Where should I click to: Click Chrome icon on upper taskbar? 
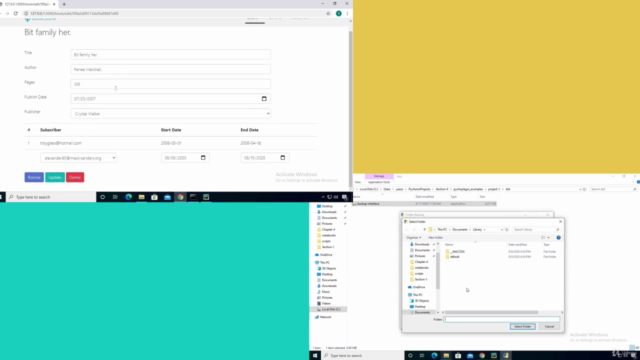tap(180, 197)
